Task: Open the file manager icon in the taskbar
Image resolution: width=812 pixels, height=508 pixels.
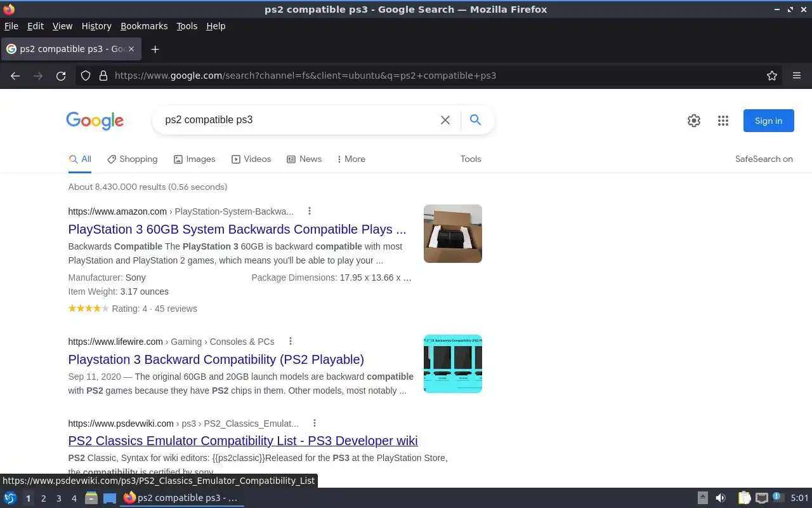Action: point(91,498)
